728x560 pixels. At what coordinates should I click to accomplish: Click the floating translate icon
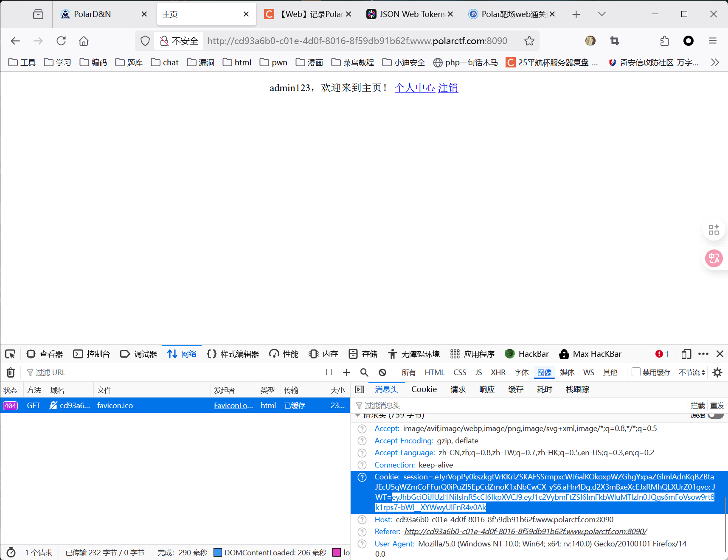click(714, 258)
